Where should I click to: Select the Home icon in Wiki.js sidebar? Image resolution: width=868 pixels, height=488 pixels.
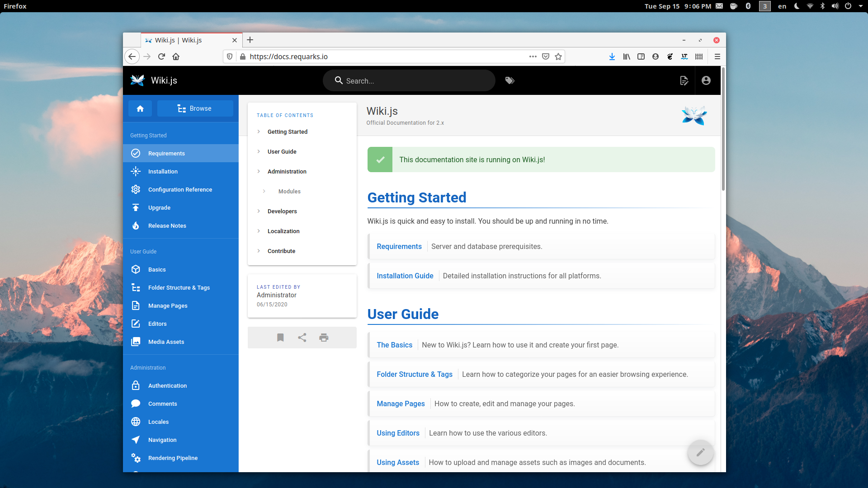(140, 108)
